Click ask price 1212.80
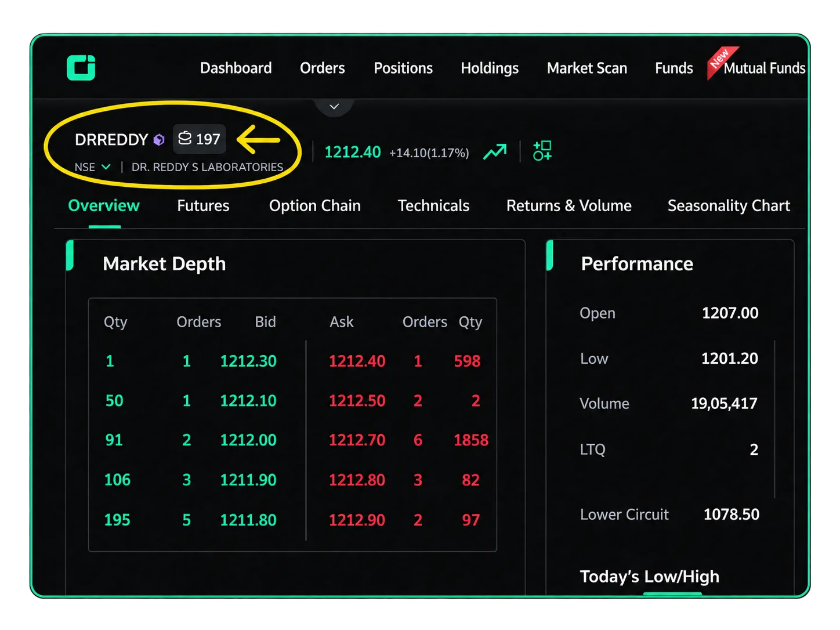 click(357, 480)
